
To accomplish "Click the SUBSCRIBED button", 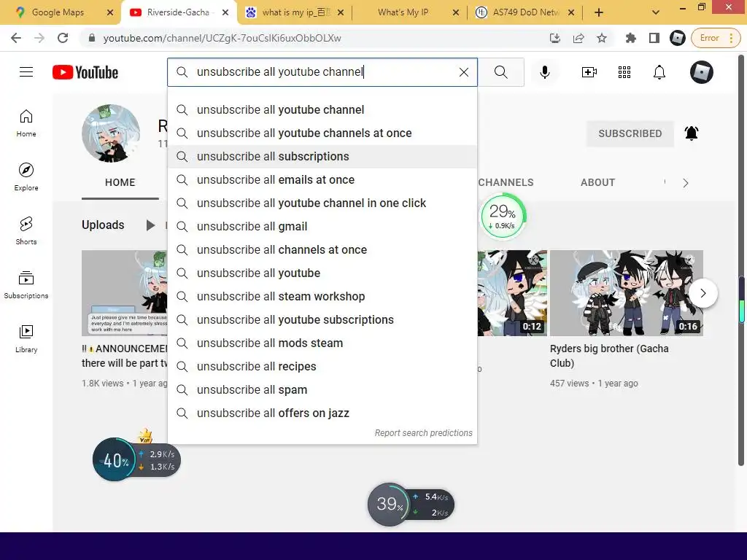I will [630, 134].
